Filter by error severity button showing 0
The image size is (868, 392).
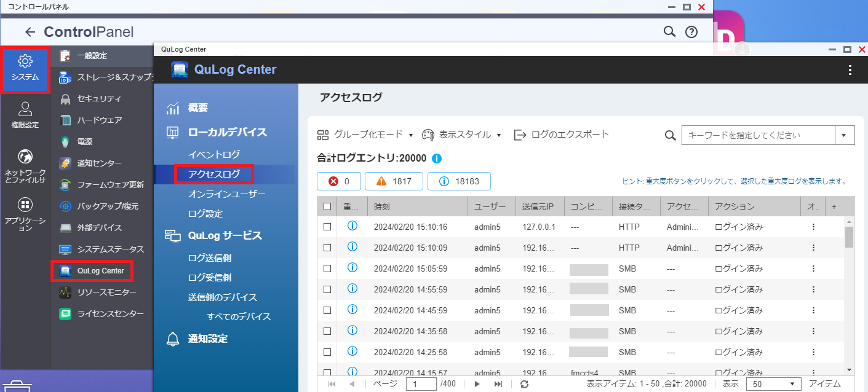(339, 181)
